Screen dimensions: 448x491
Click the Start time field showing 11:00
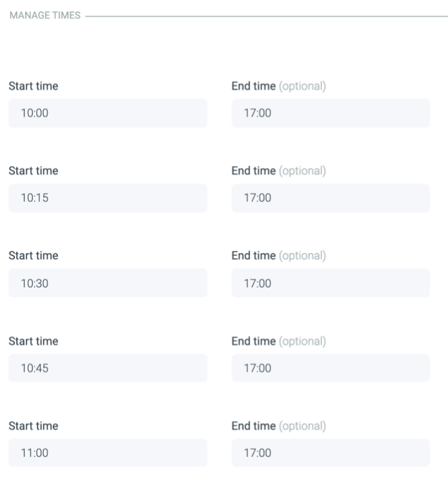[x=108, y=453]
